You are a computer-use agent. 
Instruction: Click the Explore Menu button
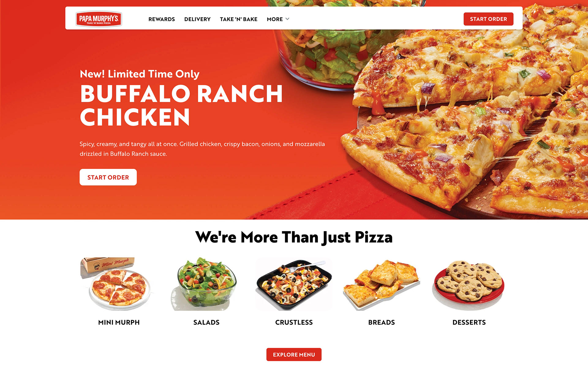[294, 355]
